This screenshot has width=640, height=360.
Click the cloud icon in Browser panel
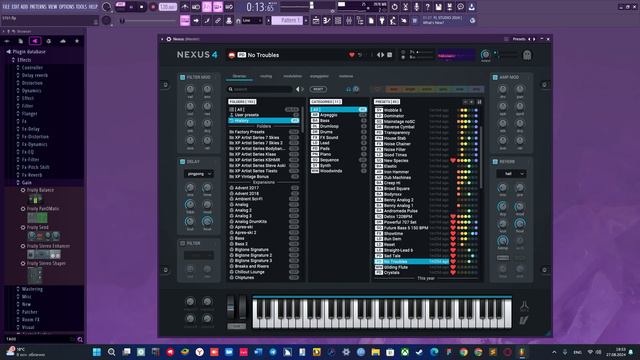(x=62, y=41)
